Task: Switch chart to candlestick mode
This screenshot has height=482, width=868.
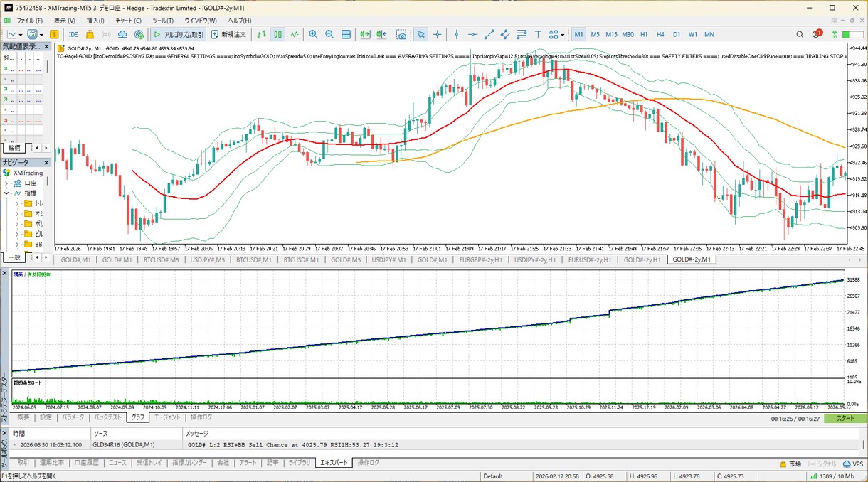Action: pyautogui.click(x=277, y=34)
